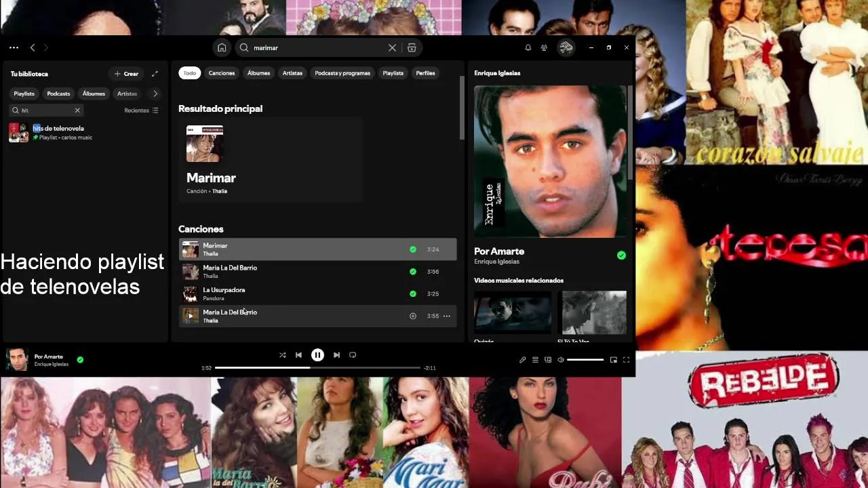Open the three-dots app menu
The width and height of the screenshot is (868, 488).
(14, 47)
